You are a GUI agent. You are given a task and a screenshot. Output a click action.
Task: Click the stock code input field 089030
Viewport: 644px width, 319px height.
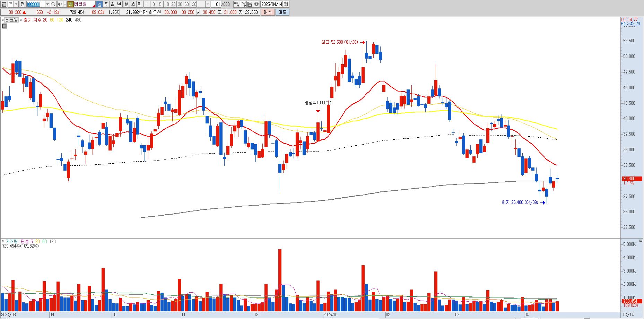coord(36,4)
